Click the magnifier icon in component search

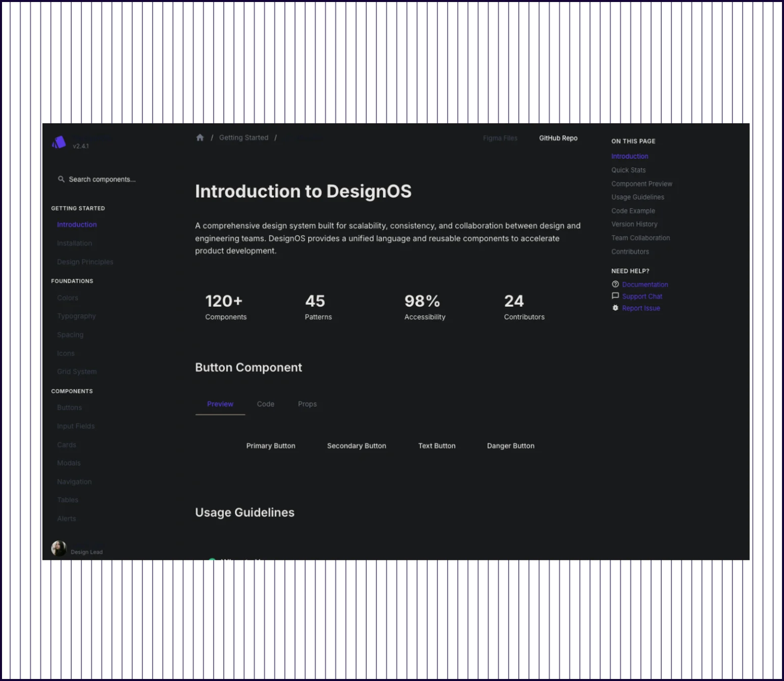click(61, 179)
